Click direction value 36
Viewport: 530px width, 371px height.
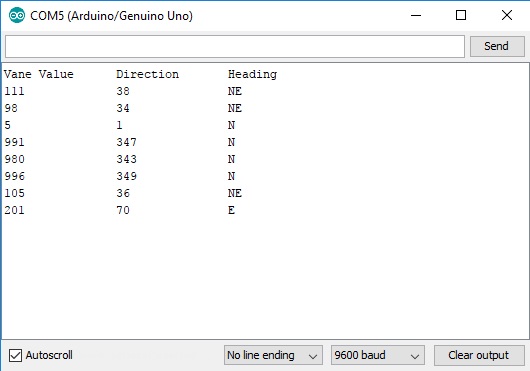point(123,193)
